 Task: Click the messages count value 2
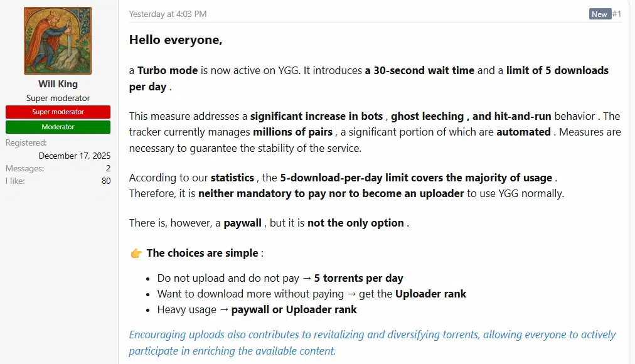click(x=108, y=168)
